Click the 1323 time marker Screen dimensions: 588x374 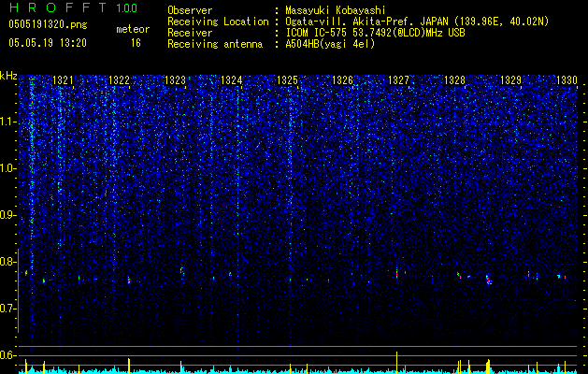coord(175,80)
